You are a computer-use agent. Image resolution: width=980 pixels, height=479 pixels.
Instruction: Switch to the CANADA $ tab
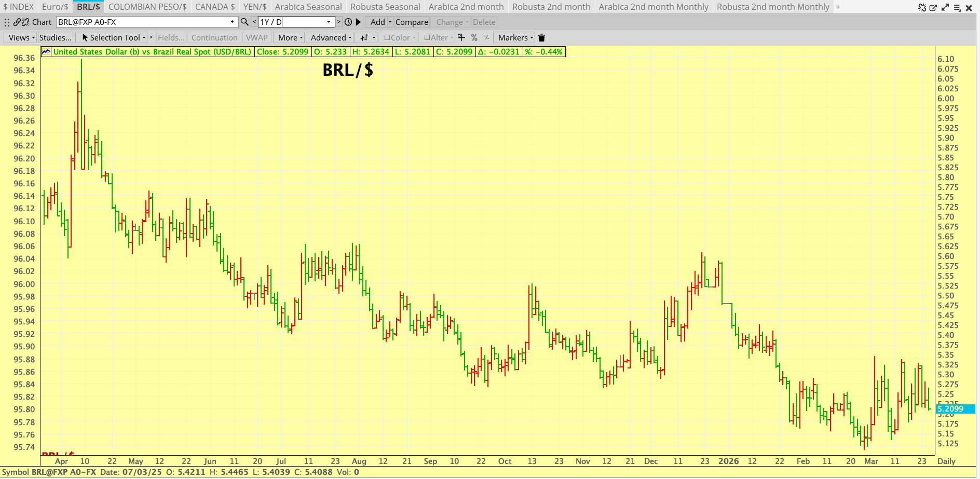(215, 7)
